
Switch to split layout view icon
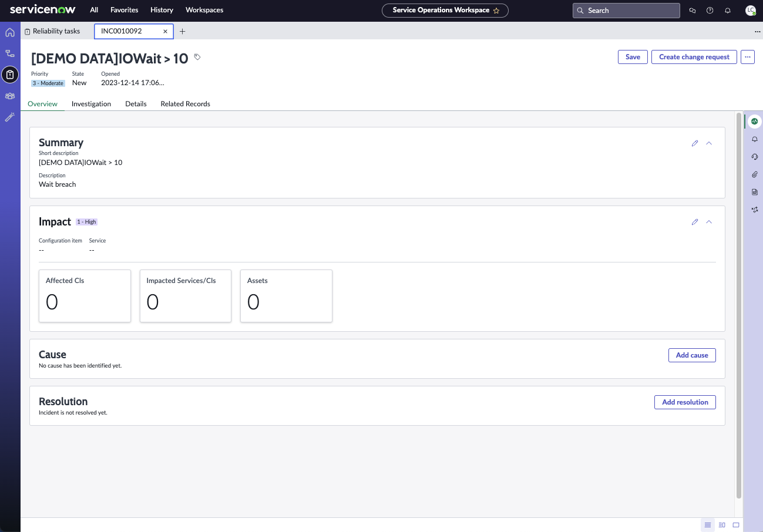click(722, 525)
